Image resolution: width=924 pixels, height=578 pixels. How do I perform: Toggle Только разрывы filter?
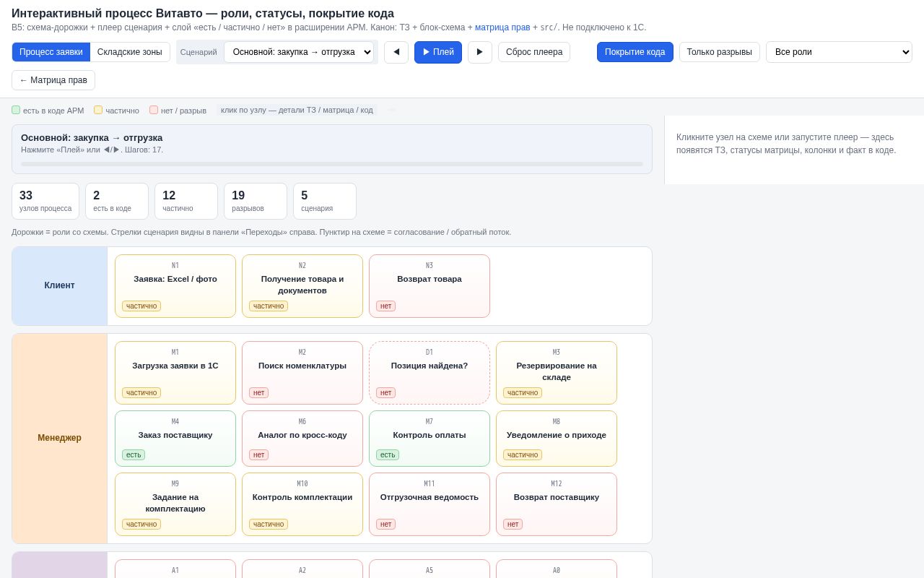tap(720, 52)
